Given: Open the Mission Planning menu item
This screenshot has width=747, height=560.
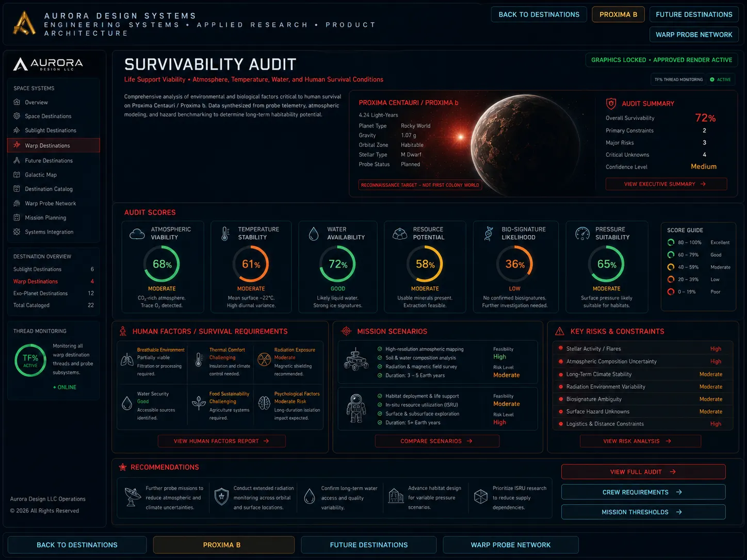Looking at the screenshot, I should (54, 218).
